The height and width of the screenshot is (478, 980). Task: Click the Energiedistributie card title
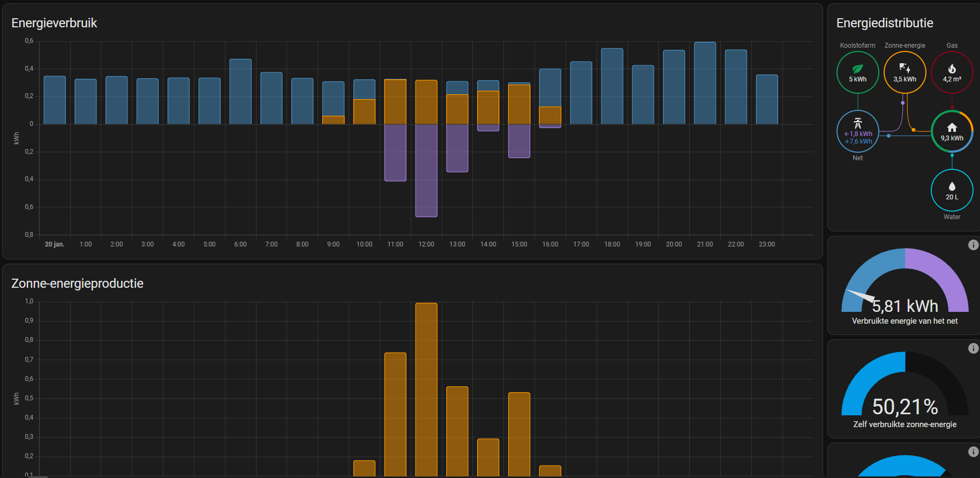click(x=884, y=23)
